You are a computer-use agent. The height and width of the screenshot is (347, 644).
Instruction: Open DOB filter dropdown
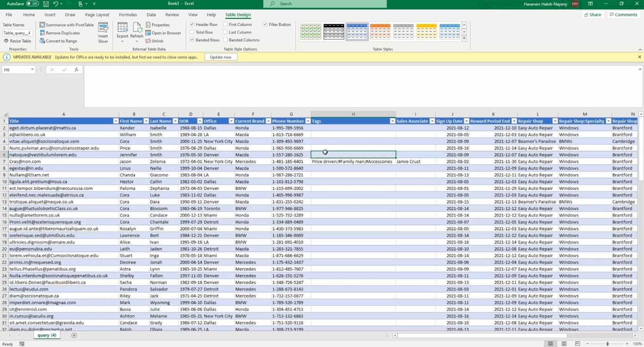pos(200,121)
